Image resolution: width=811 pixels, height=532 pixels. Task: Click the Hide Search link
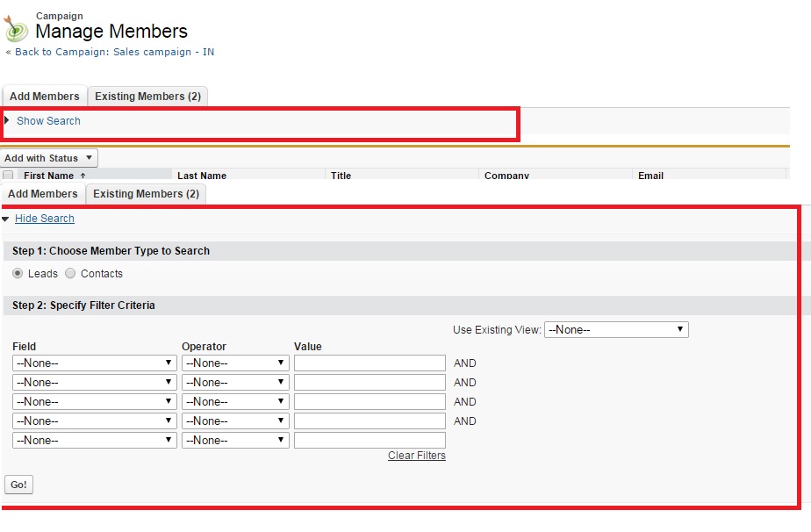click(45, 219)
